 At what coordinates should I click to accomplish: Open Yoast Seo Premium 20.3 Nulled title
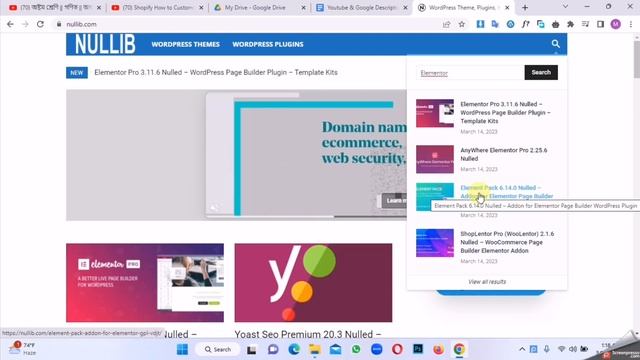coord(308,334)
